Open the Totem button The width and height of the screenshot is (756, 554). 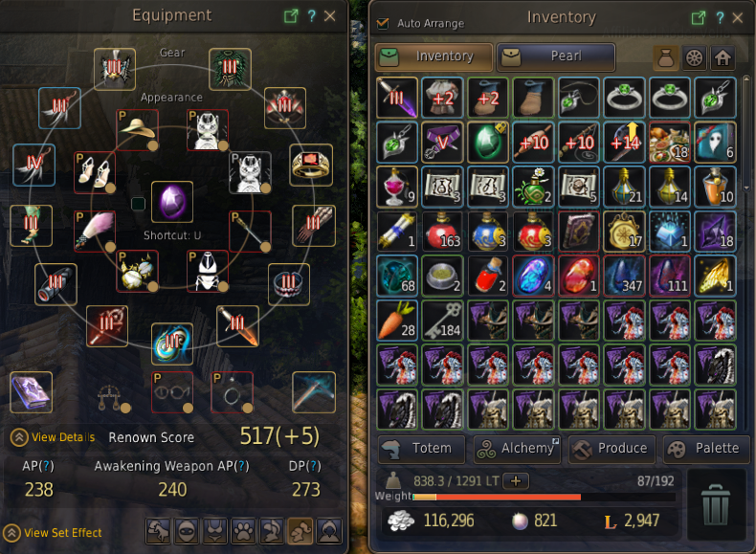422,449
